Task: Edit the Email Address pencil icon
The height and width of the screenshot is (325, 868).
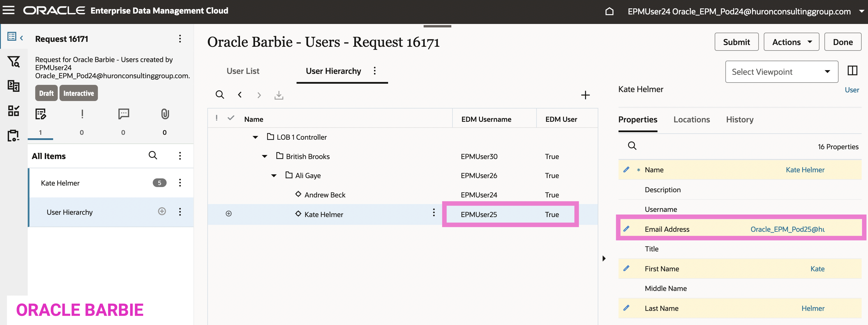Action: [x=626, y=229]
